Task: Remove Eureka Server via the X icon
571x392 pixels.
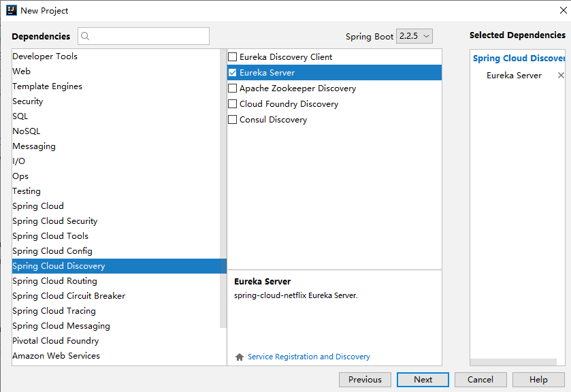Action: (x=561, y=76)
